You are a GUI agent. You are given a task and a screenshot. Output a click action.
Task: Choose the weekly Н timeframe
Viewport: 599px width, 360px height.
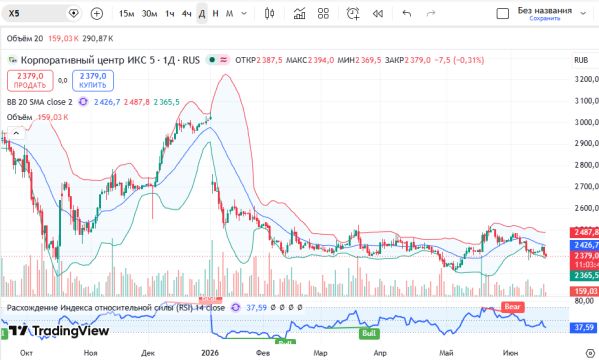pyautogui.click(x=215, y=14)
